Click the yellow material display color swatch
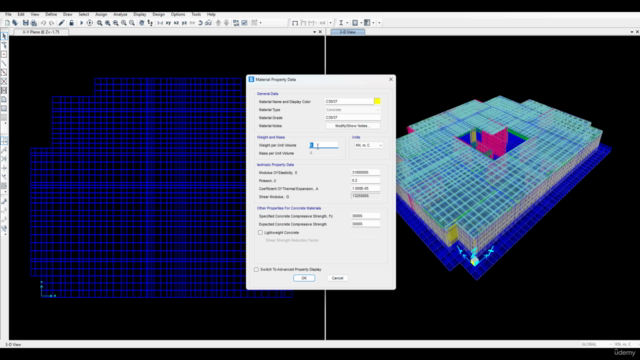Image resolution: width=640 pixels, height=360 pixels. (377, 101)
